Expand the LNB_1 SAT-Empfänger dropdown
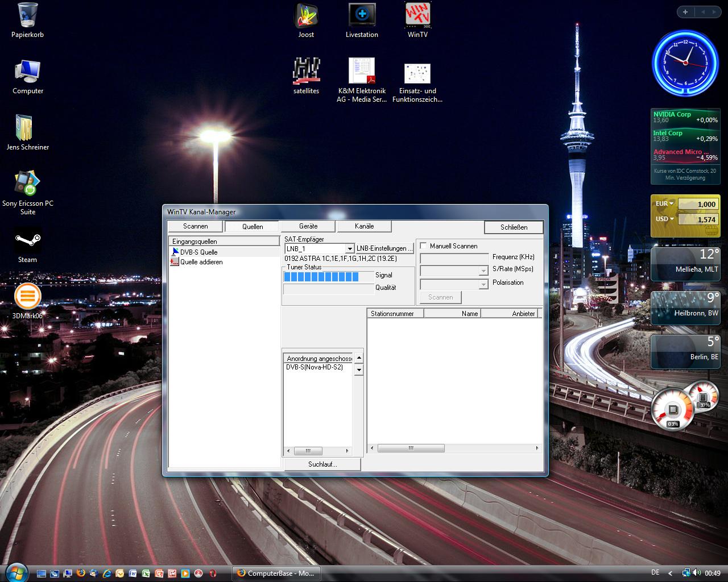 pos(350,249)
